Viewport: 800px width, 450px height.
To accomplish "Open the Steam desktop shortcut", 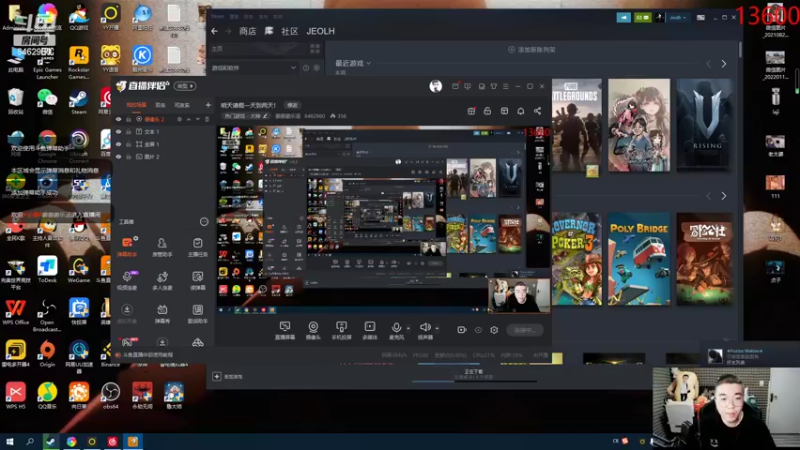I will click(79, 101).
